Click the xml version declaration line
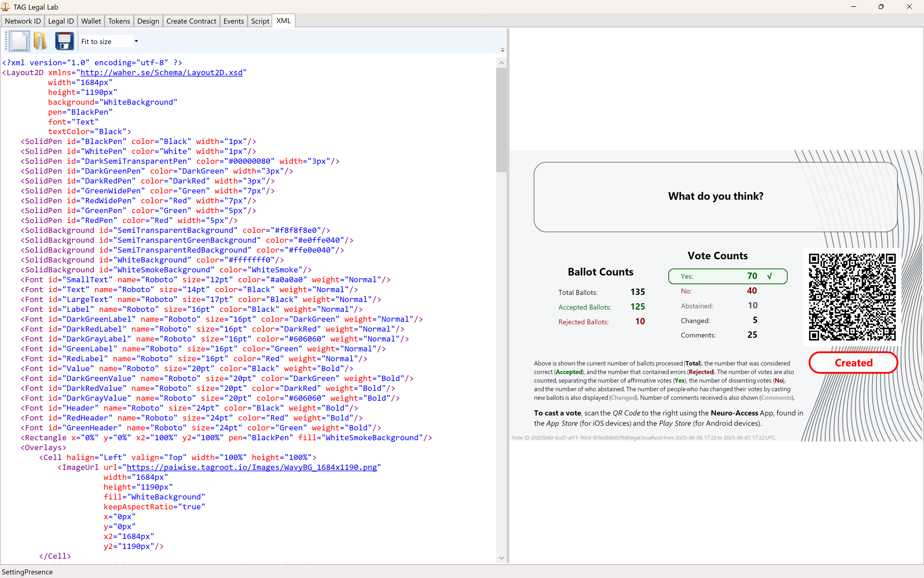The image size is (924, 578). 92,62
